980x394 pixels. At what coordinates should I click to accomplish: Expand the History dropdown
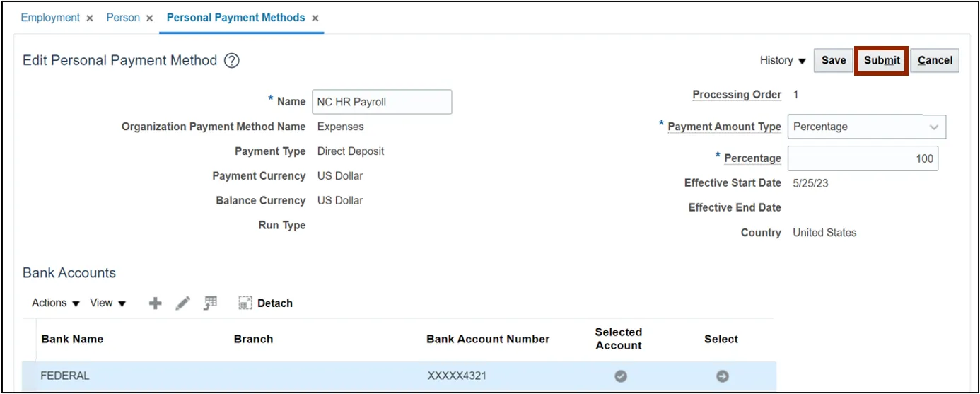pyautogui.click(x=783, y=61)
